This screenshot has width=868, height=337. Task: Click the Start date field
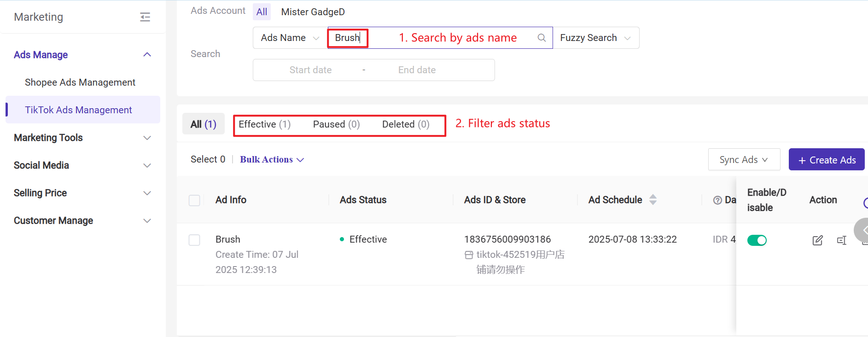pyautogui.click(x=310, y=70)
